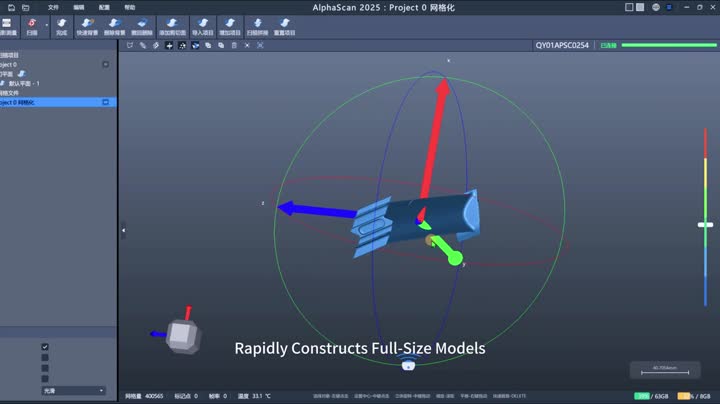Select the lasso selection tool in viewport toolbar
Viewport: 720px width, 404px height.
click(130, 45)
